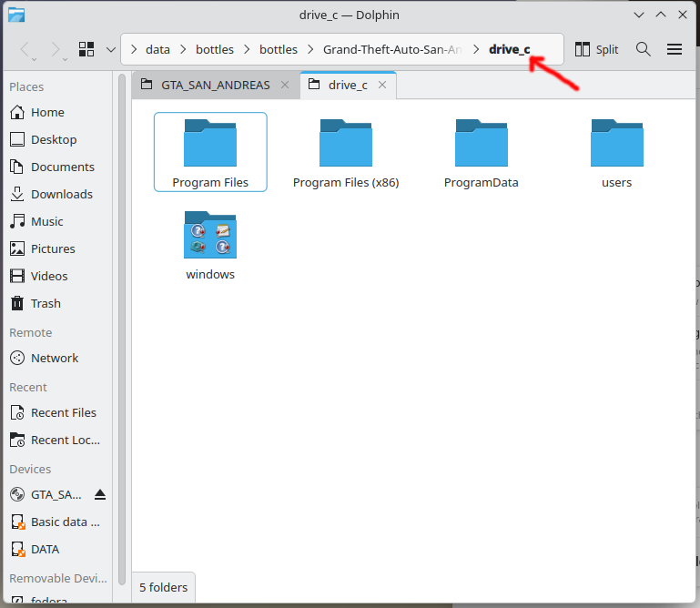Click 'data' in the breadcrumb path
Screen dimensions: 700x608
click(157, 49)
